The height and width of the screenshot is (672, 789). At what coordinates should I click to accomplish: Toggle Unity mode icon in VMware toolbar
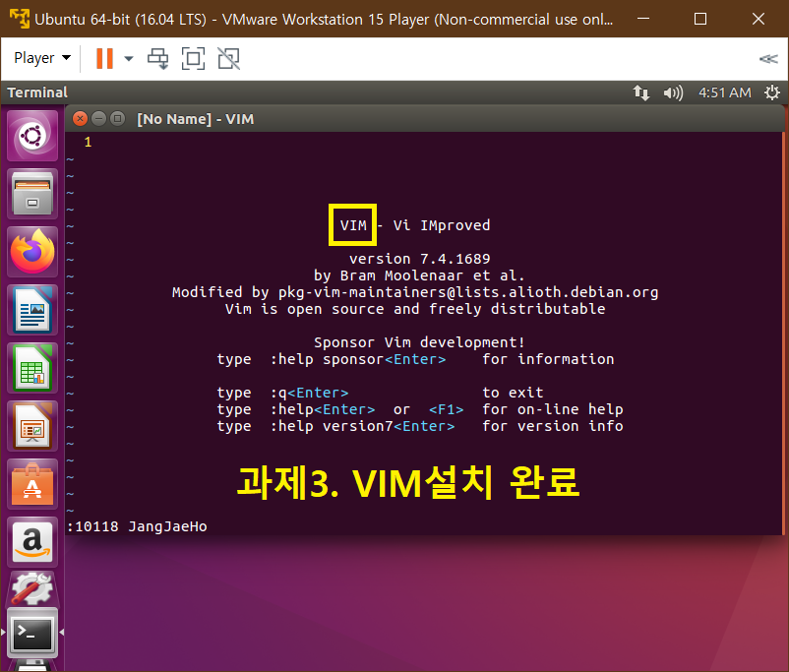coord(229,58)
